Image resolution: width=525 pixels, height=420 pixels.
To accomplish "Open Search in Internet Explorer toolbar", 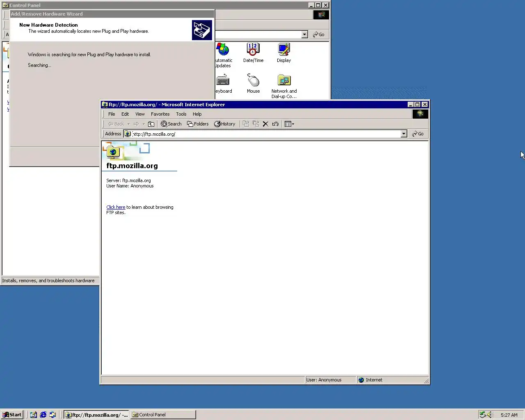I will tap(171, 124).
